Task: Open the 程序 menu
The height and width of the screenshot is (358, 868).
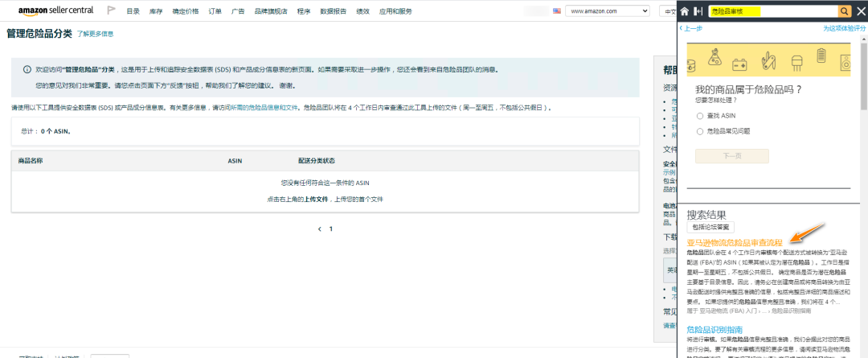Action: pyautogui.click(x=304, y=11)
